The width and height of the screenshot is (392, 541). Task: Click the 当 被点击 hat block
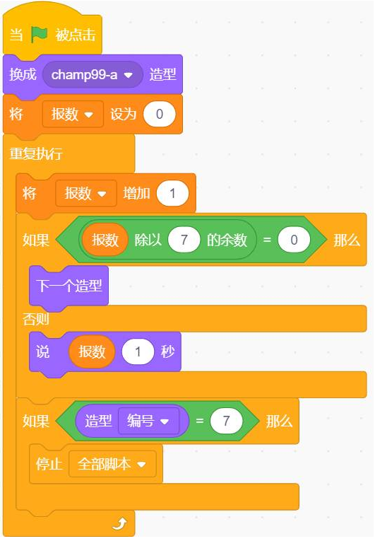(x=52, y=35)
